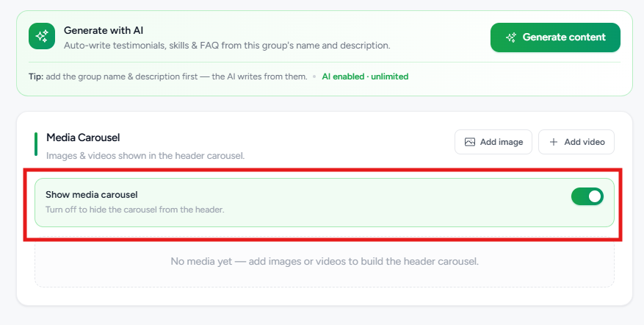Click the Images & videos shown subtitle
The image size is (644, 325).
(145, 156)
